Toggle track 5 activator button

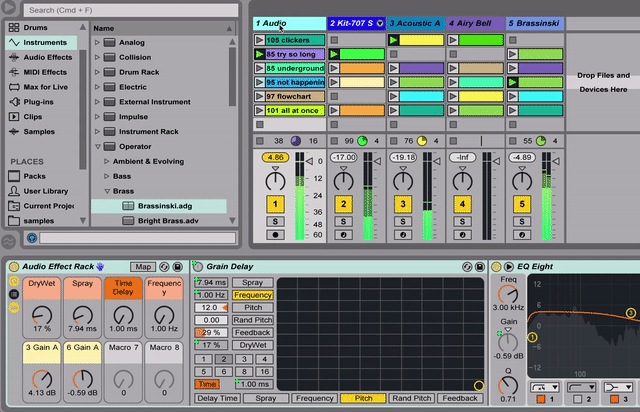click(522, 204)
